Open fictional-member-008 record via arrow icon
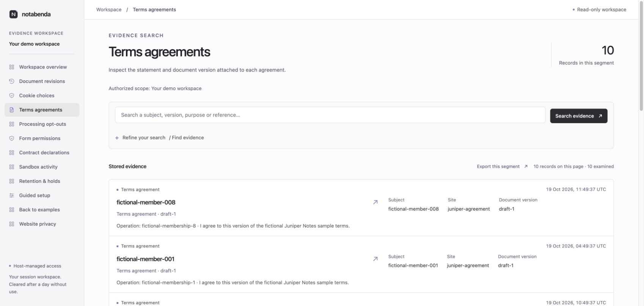644x306 pixels. [375, 202]
